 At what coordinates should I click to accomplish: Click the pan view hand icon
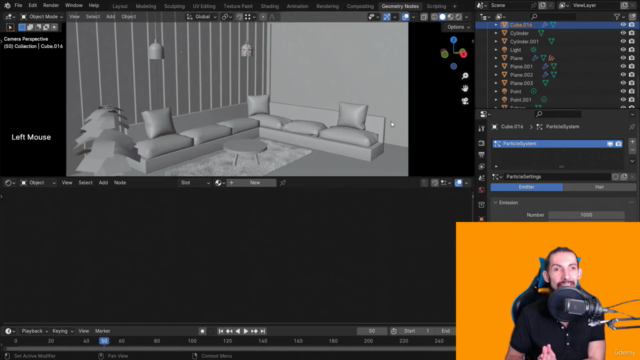465,89
